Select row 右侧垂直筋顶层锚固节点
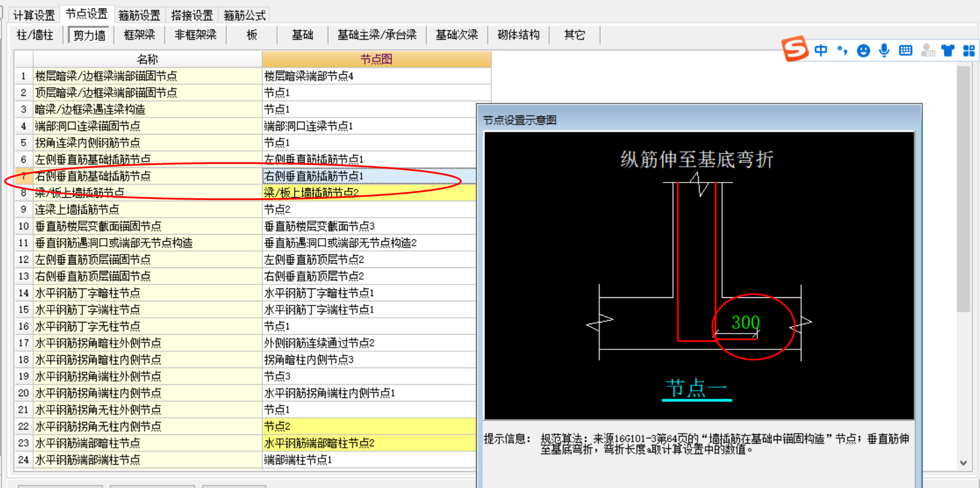 click(147, 276)
